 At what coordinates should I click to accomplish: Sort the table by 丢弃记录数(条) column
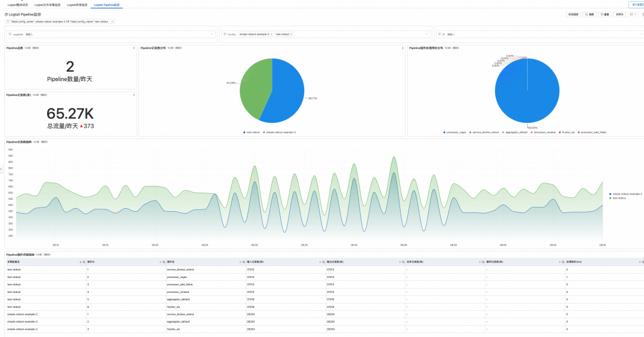479,262
